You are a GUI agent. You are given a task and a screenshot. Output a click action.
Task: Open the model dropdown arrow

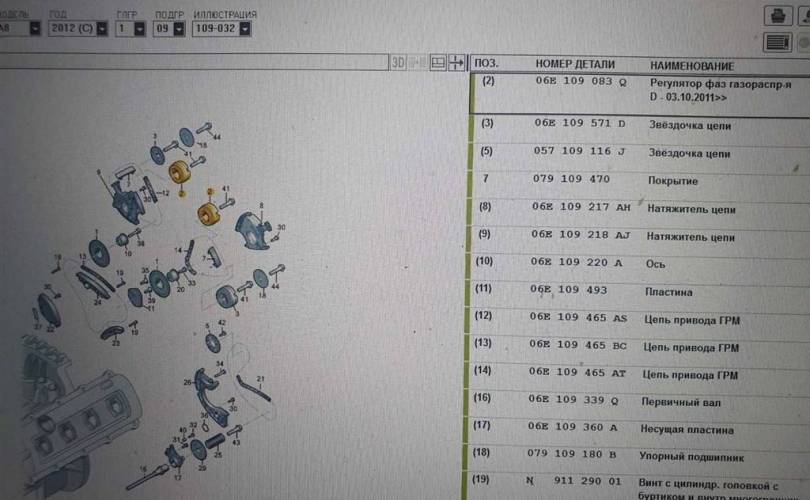[35, 29]
